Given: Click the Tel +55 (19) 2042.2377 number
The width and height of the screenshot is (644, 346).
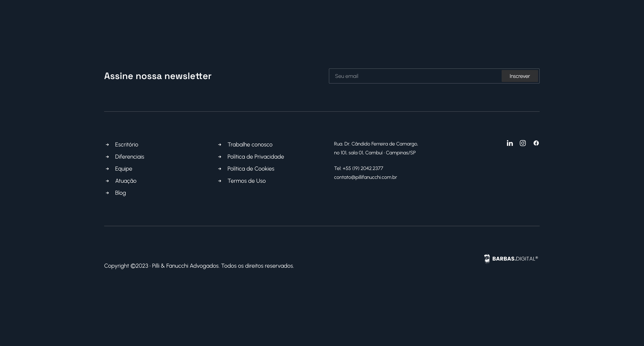Looking at the screenshot, I should pyautogui.click(x=359, y=168).
